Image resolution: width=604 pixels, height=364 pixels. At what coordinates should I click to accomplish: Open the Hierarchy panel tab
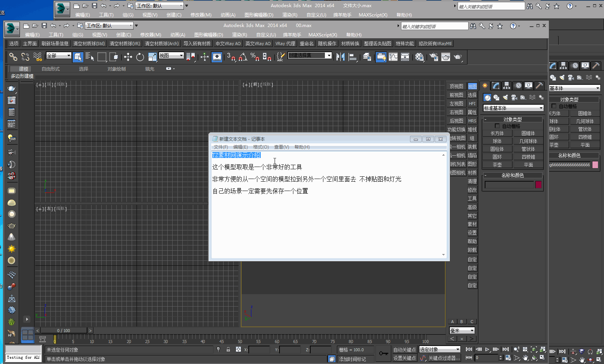[506, 86]
